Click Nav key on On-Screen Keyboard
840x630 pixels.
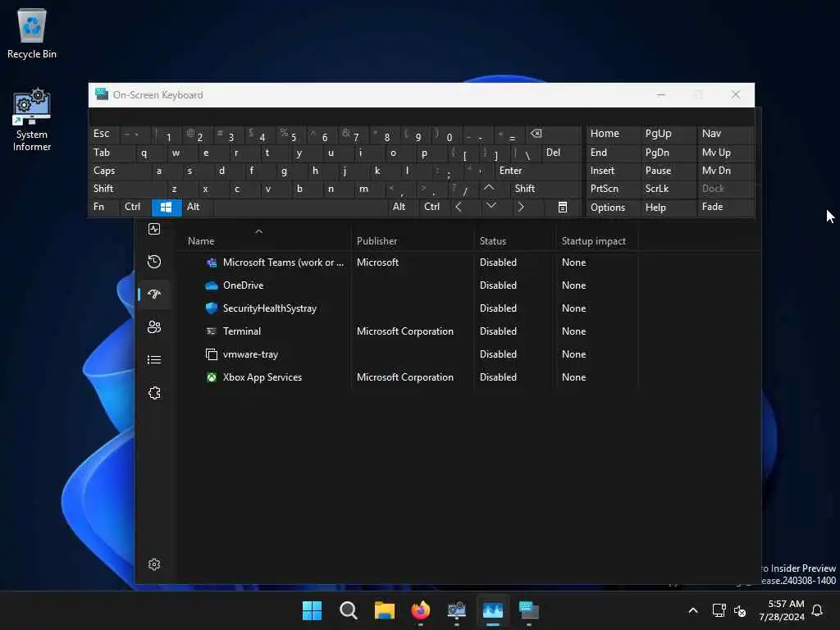[725, 134]
